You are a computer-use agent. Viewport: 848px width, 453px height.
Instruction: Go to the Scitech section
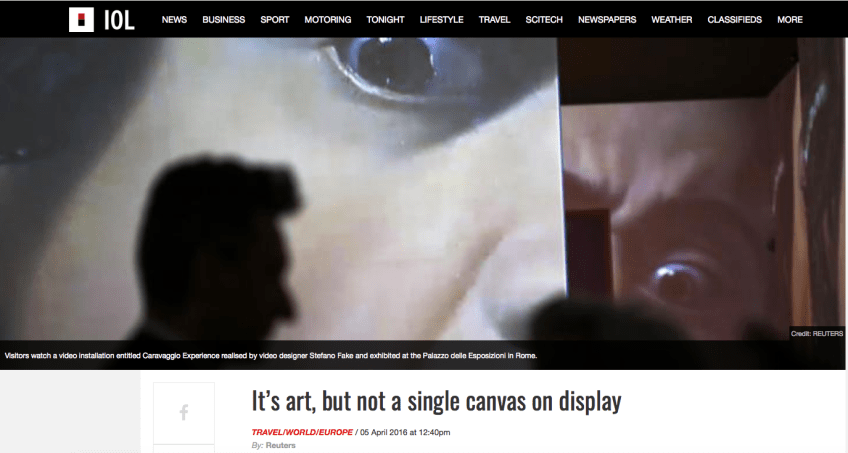[x=545, y=20]
